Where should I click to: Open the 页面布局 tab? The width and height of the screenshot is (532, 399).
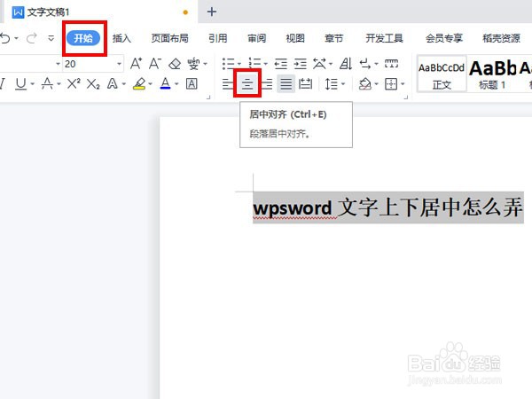[170, 38]
